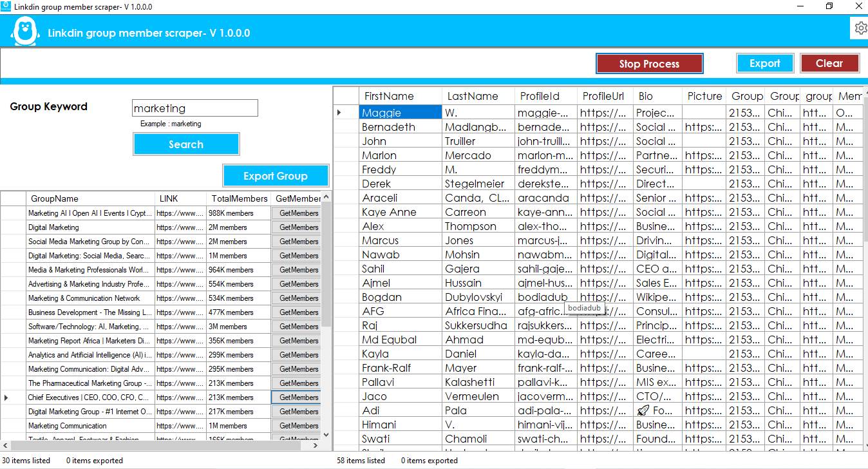Select the last name cell "Mercado"
868x469 pixels.
478,155
